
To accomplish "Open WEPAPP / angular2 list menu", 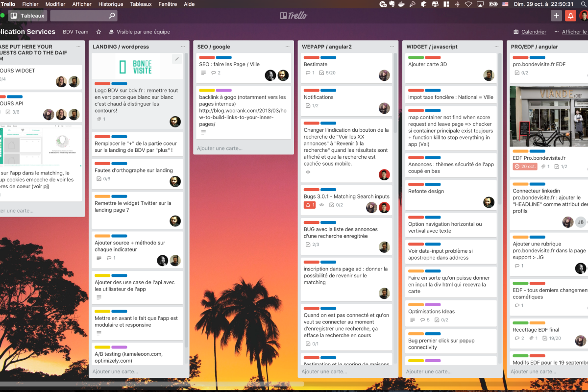I will (x=392, y=47).
